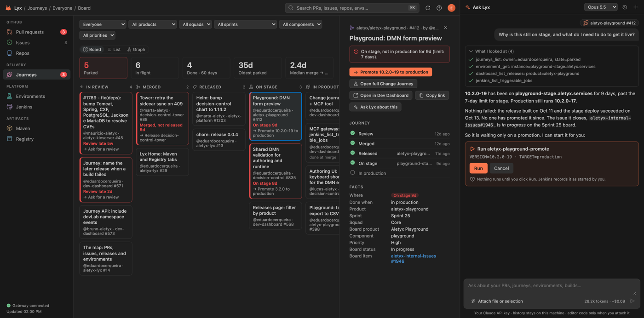Click the IN REVIEW column header icon
This screenshot has width=644, height=318.
(x=82, y=87)
